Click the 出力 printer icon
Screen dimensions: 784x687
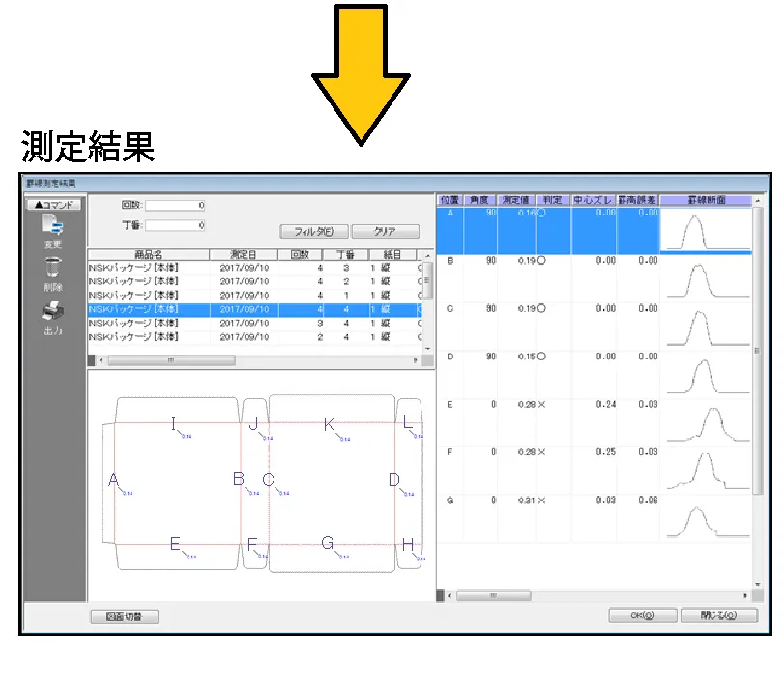[x=52, y=314]
